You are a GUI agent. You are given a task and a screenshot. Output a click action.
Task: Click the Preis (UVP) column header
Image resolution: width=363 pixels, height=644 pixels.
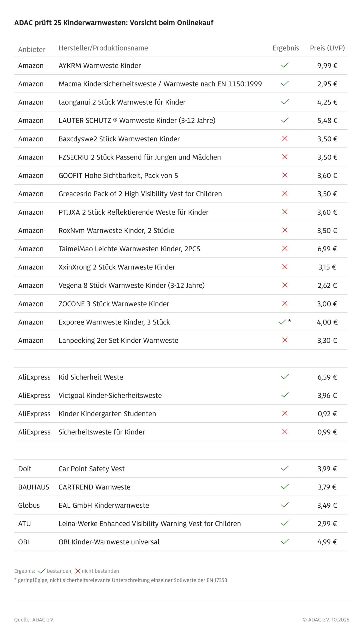click(x=327, y=48)
